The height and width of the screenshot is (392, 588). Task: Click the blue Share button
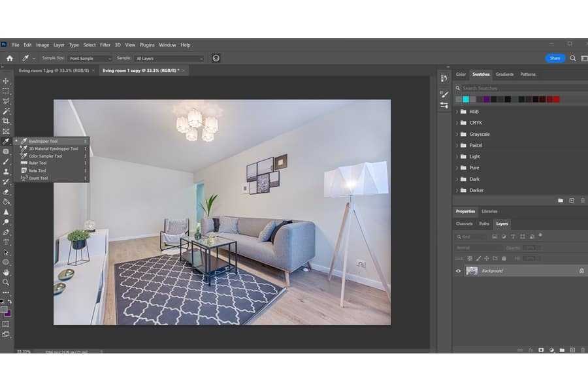(x=555, y=58)
